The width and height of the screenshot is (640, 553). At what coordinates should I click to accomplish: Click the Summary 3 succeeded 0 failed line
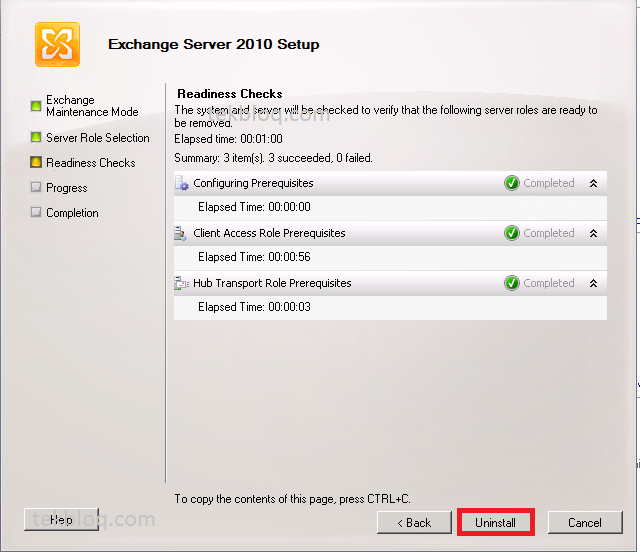[273, 158]
